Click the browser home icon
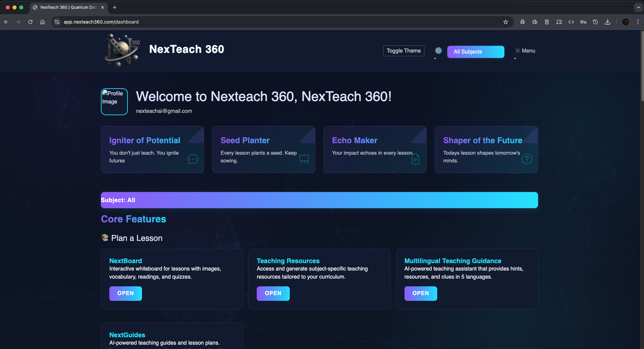Viewport: 644px width, 349px height. [43, 22]
